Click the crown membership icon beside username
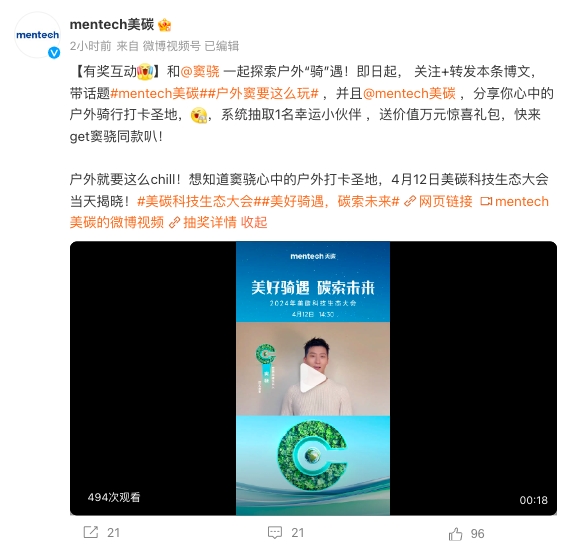 coord(165,25)
